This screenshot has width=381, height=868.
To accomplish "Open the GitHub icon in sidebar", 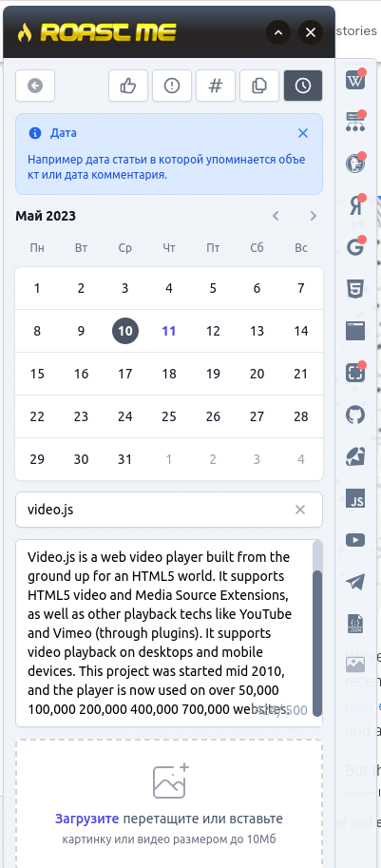I will tap(355, 415).
